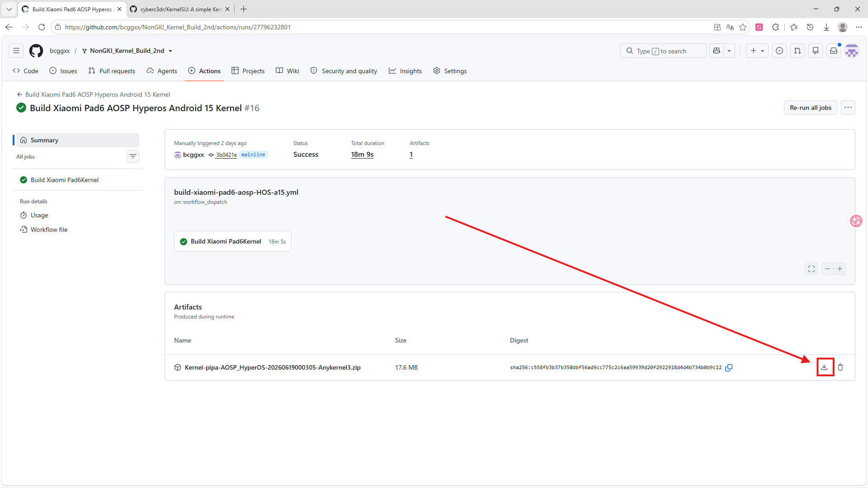The height and width of the screenshot is (488, 868).
Task: Open the issues shortcut icon in header
Action: [x=779, y=51]
